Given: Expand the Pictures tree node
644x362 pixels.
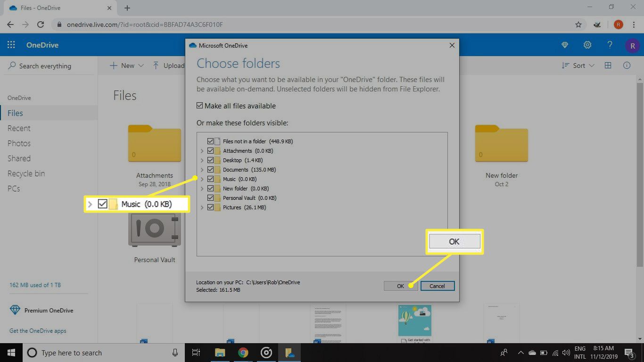Looking at the screenshot, I should tap(202, 207).
